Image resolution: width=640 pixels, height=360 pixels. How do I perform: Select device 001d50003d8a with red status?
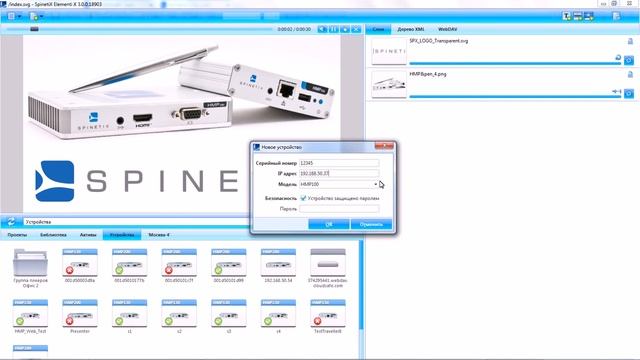pyautogui.click(x=80, y=266)
